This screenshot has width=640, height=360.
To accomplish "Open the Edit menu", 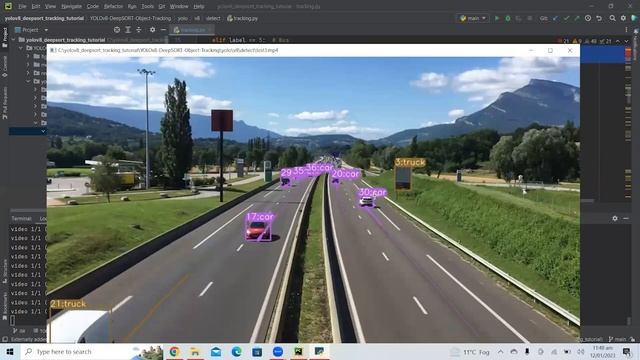I will click(36, 6).
